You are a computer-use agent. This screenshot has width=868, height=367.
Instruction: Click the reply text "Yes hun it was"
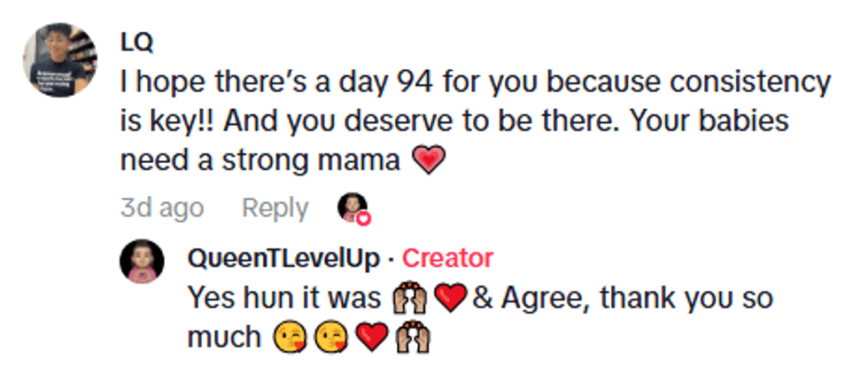[283, 299]
